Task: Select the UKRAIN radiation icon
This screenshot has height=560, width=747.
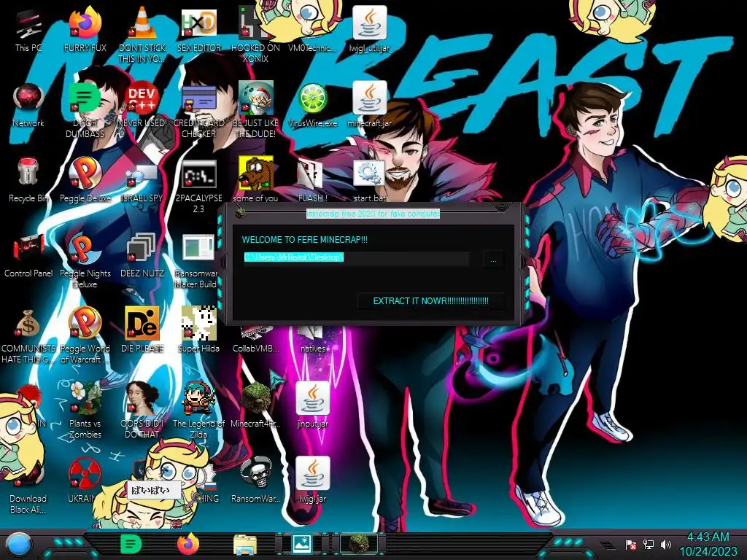Action: tap(85, 480)
